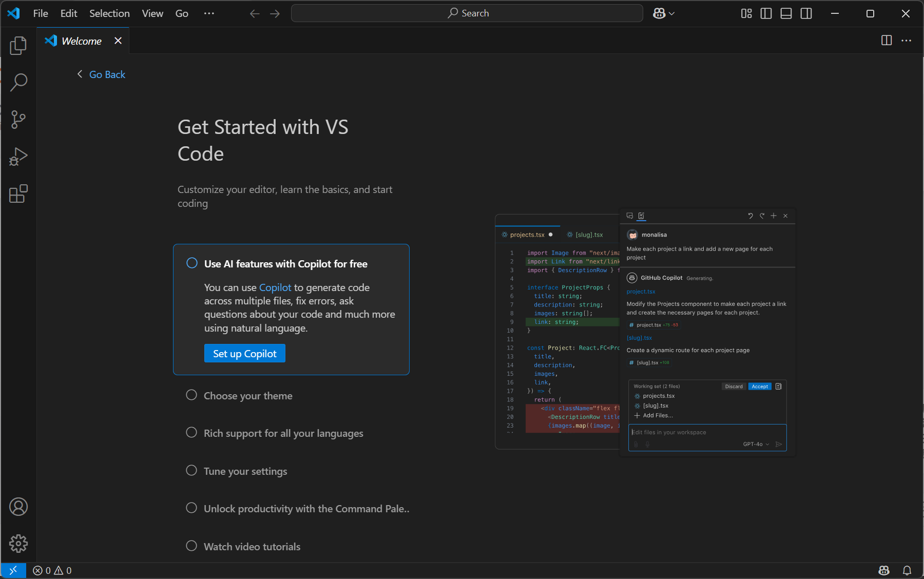Open the errors and warnings status entry
This screenshot has width=924, height=579.
tap(52, 570)
